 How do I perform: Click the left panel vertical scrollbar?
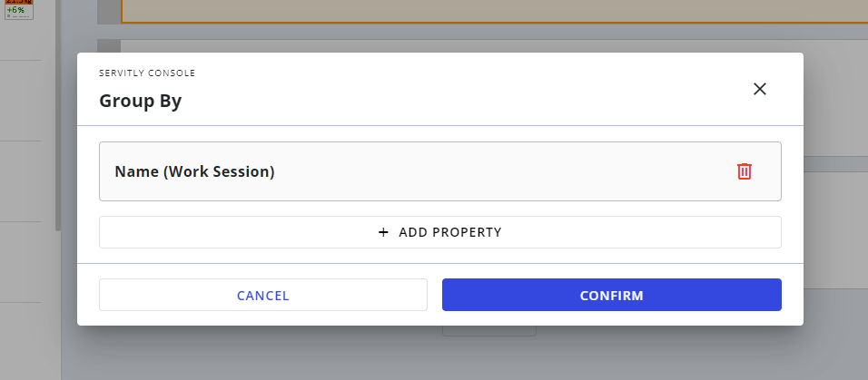[57, 115]
